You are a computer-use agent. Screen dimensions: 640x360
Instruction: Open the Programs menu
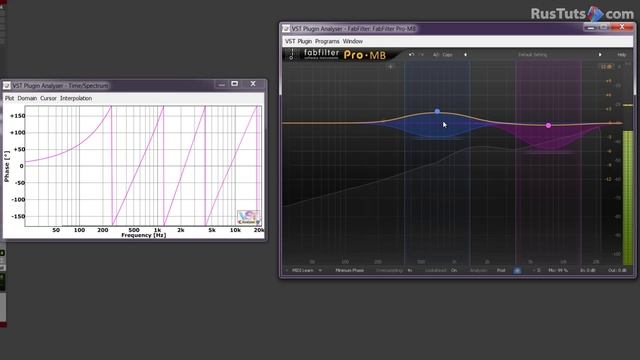coord(327,41)
